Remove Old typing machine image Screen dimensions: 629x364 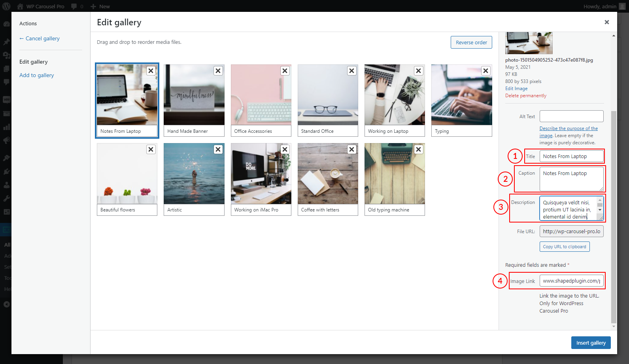tap(418, 149)
